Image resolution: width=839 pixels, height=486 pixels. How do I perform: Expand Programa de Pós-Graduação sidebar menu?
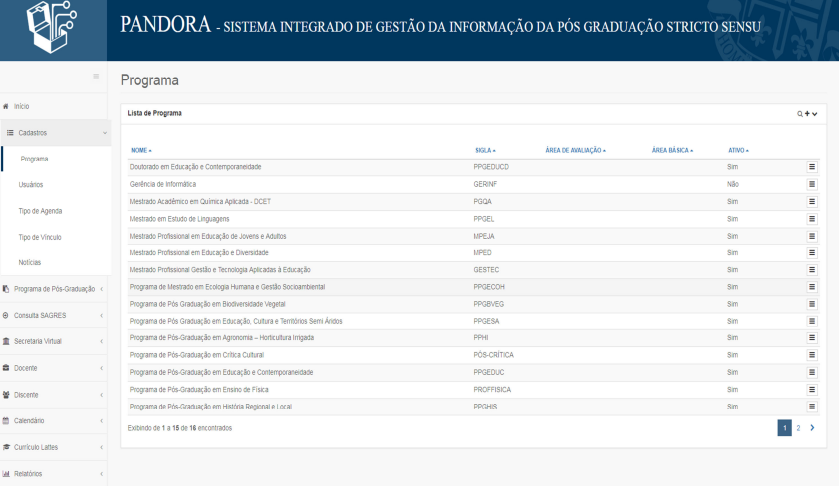(x=54, y=289)
